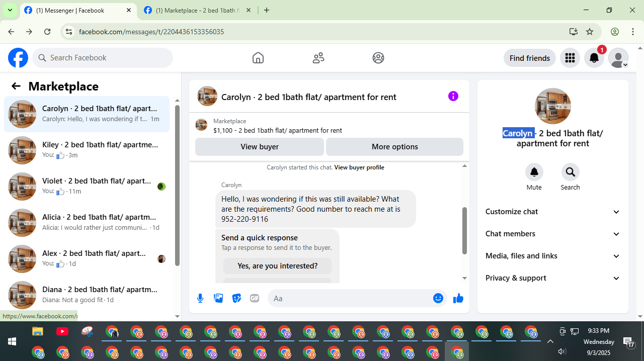The width and height of the screenshot is (644, 361).
Task: Click the browser address bar URL
Action: coord(151,32)
